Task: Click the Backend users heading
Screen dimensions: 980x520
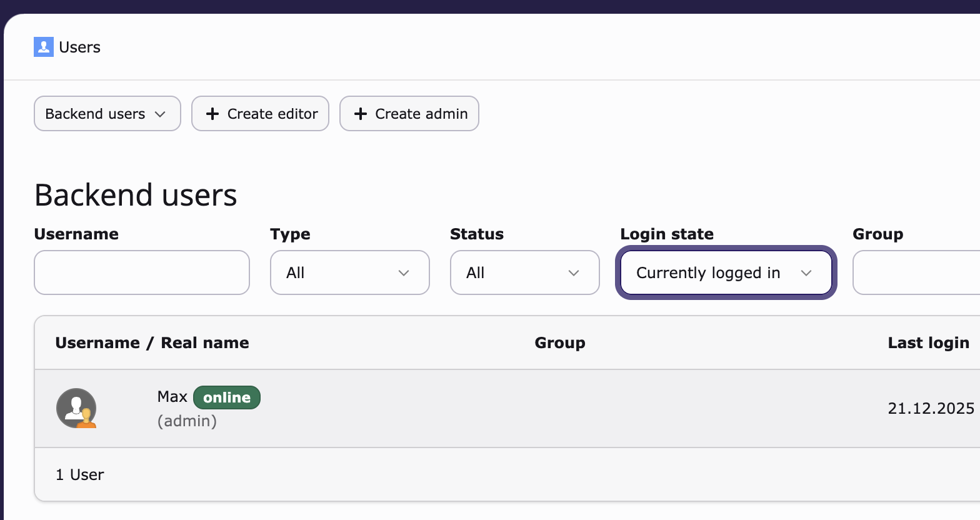Action: coord(136,195)
